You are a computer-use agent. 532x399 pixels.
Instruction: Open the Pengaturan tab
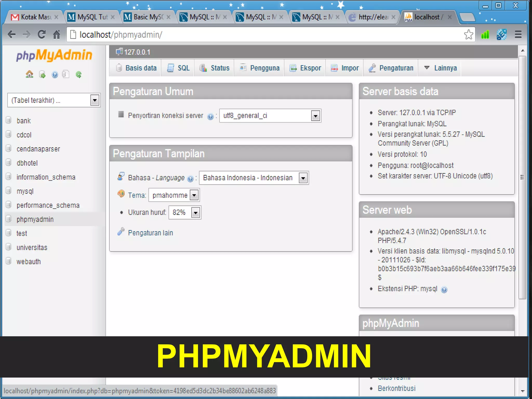click(391, 68)
